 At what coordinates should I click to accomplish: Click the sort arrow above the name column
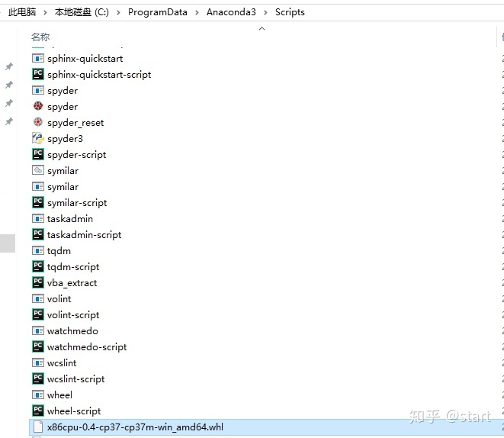pyautogui.click(x=262, y=29)
